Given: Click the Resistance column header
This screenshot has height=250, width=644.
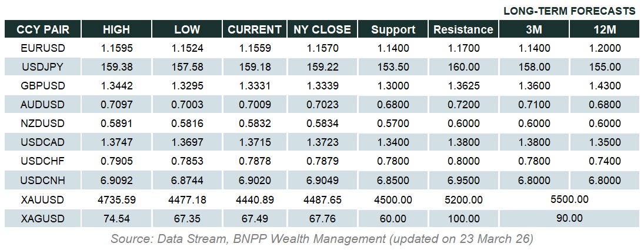Looking at the screenshot, I should (x=463, y=29).
